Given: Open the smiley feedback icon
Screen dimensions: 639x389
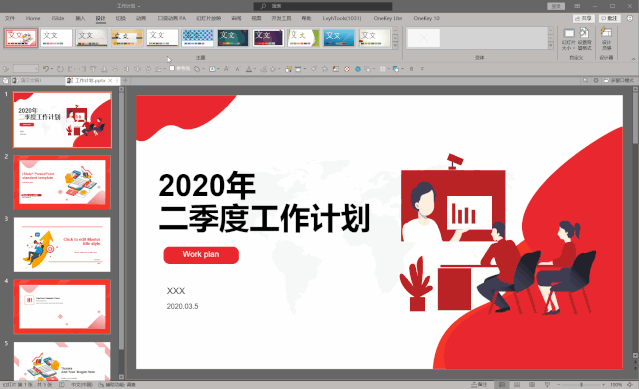Looking at the screenshot, I should (630, 18).
